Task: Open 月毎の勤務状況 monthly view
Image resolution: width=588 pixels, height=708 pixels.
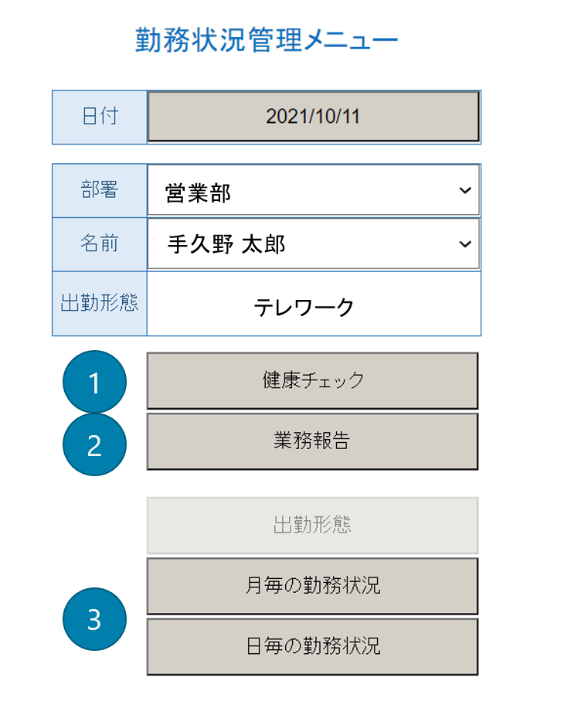Action: click(312, 586)
